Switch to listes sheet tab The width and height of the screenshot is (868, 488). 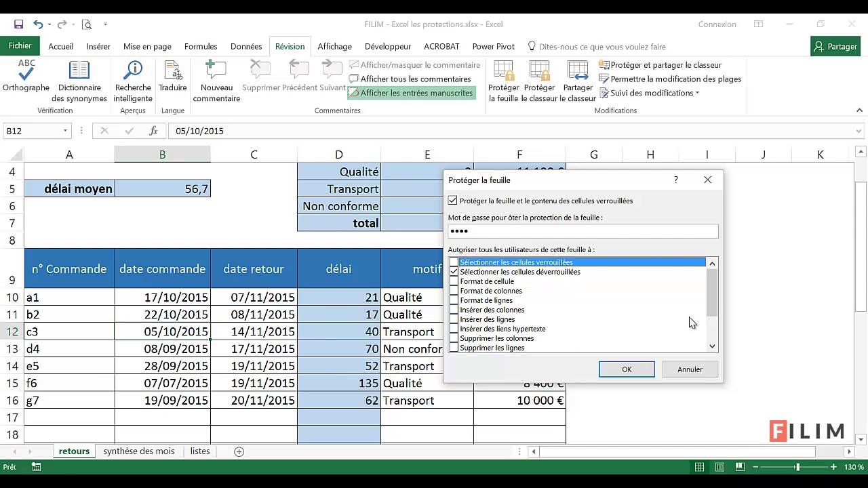(200, 451)
